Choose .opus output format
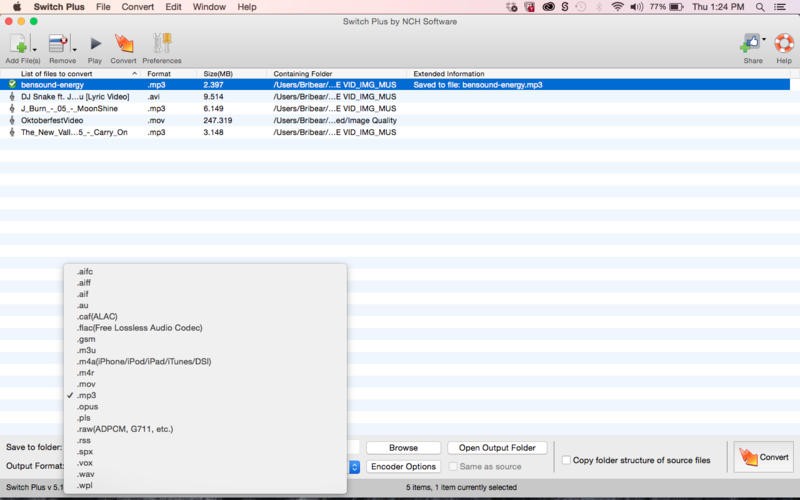The width and height of the screenshot is (800, 500). [205, 407]
